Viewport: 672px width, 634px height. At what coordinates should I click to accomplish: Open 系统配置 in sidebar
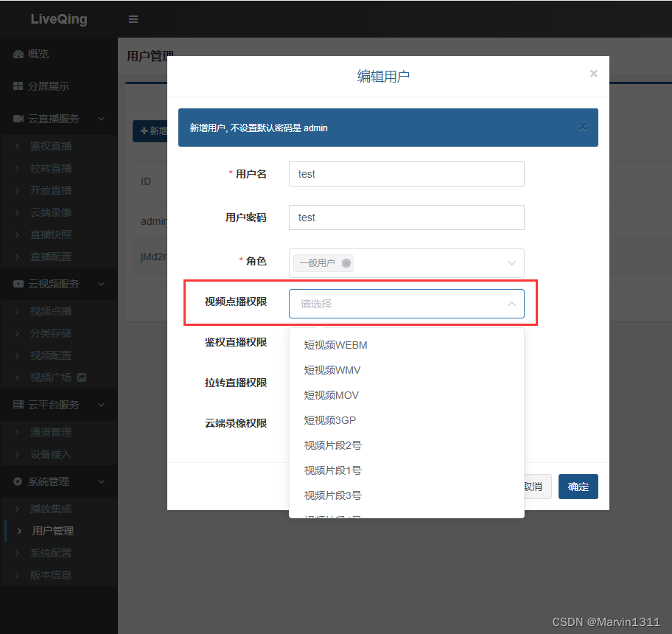(x=51, y=553)
